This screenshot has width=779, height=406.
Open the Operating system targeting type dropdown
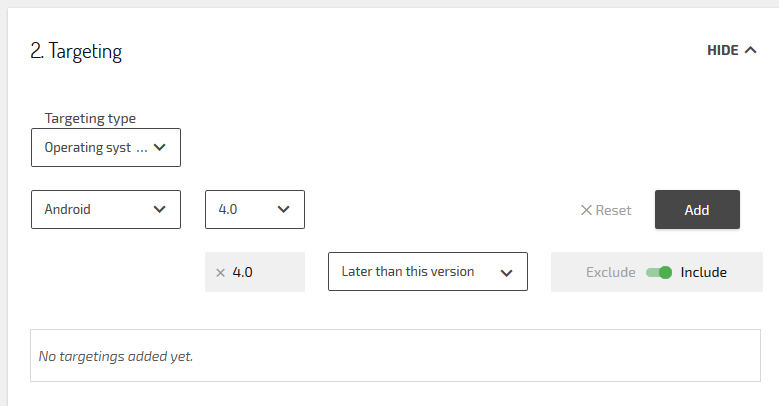(105, 148)
